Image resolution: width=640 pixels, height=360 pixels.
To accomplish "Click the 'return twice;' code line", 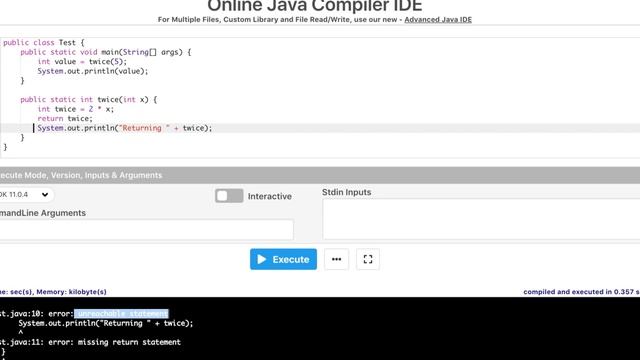I will [x=65, y=118].
